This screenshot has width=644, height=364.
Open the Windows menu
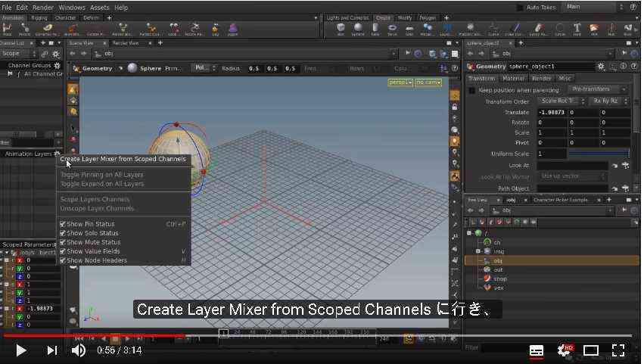[72, 8]
